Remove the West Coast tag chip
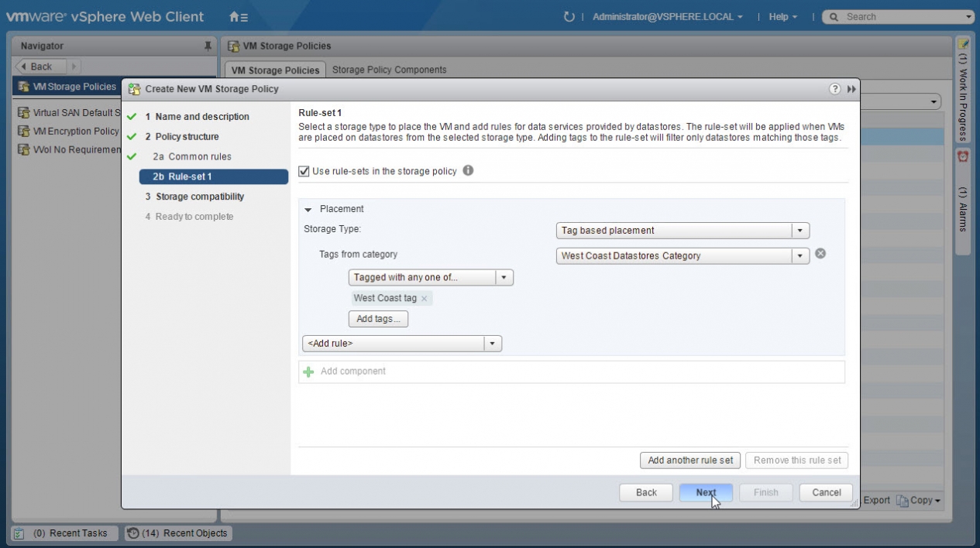The height and width of the screenshot is (548, 980). tap(424, 299)
